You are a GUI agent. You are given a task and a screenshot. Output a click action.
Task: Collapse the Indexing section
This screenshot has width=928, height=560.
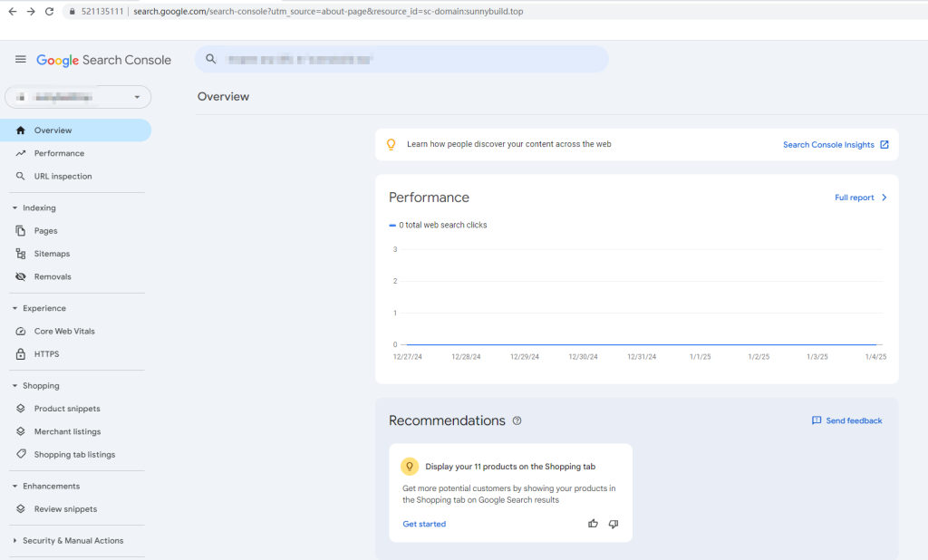[x=15, y=208]
